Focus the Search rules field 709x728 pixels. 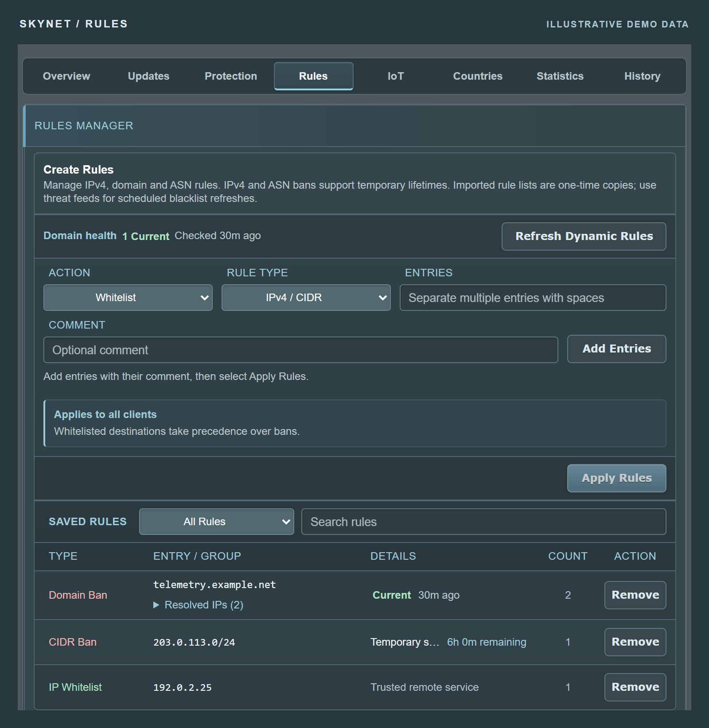click(484, 522)
